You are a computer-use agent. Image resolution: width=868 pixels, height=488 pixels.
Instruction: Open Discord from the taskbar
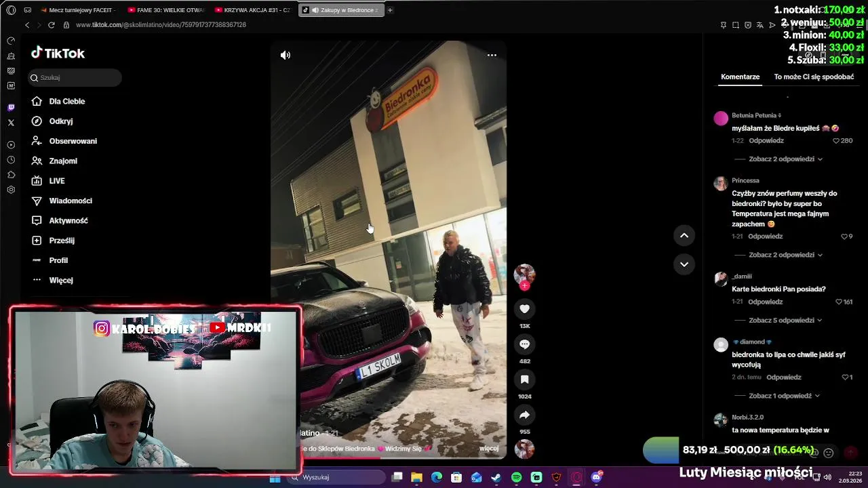(596, 478)
